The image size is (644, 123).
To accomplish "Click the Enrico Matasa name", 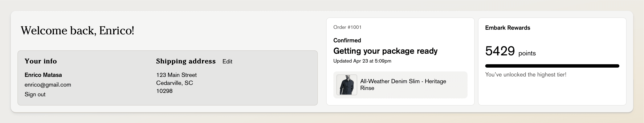I will coord(43,75).
